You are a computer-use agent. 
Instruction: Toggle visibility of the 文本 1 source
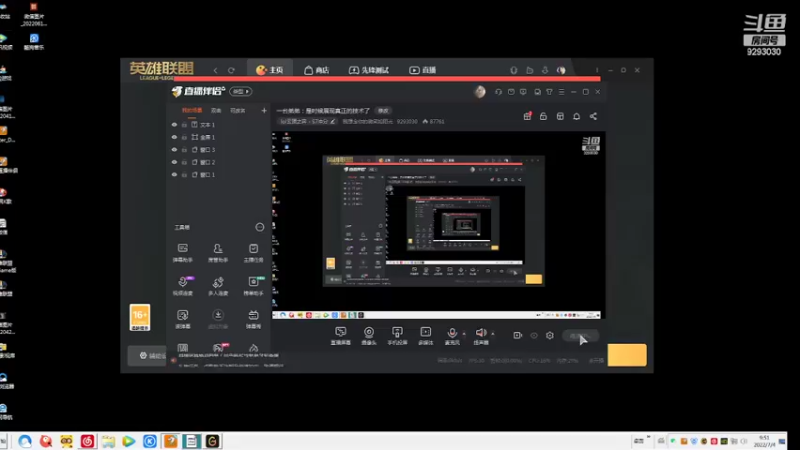[174, 124]
